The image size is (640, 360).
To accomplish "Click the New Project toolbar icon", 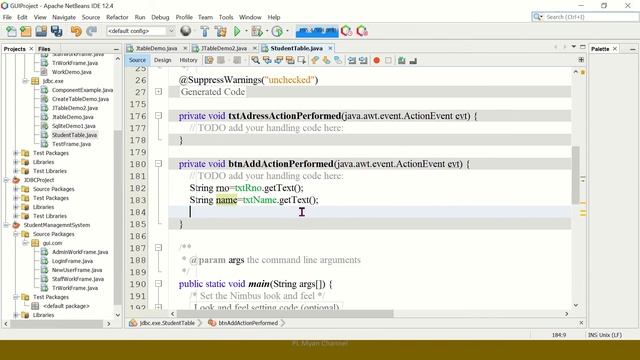I will [x=26, y=31].
